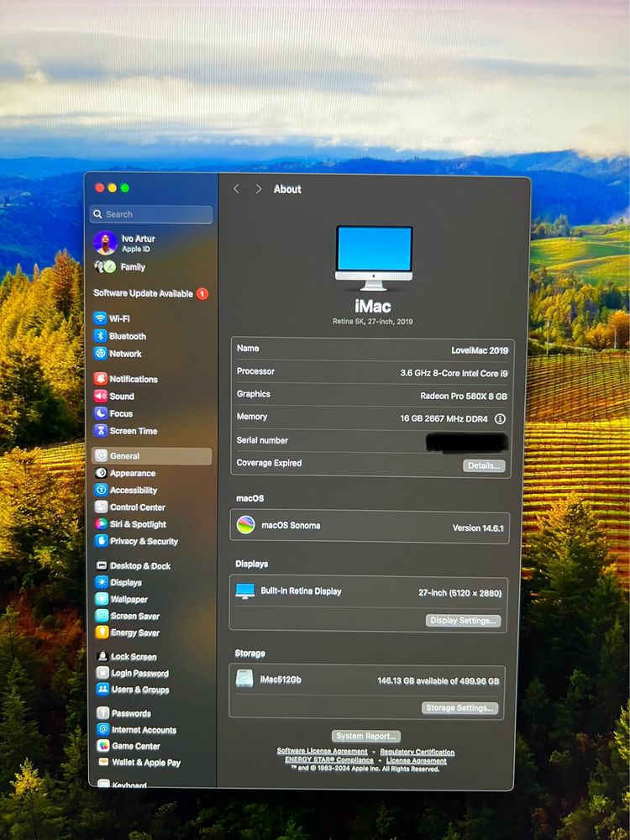
Task: Open Focus moon icon
Action: pyautogui.click(x=101, y=413)
